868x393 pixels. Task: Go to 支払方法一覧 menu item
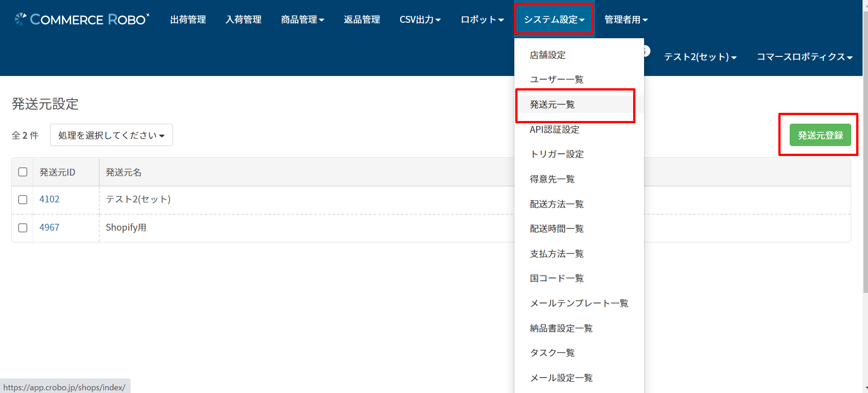coord(579,254)
